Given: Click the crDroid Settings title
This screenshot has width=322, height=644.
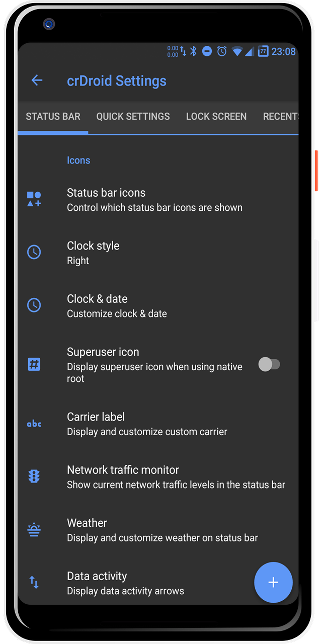Looking at the screenshot, I should pos(117,81).
